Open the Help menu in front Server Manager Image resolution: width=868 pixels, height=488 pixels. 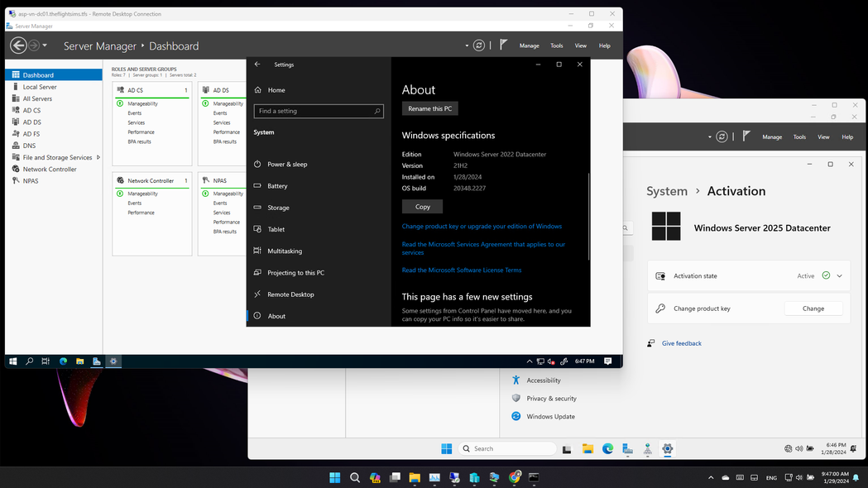605,46
